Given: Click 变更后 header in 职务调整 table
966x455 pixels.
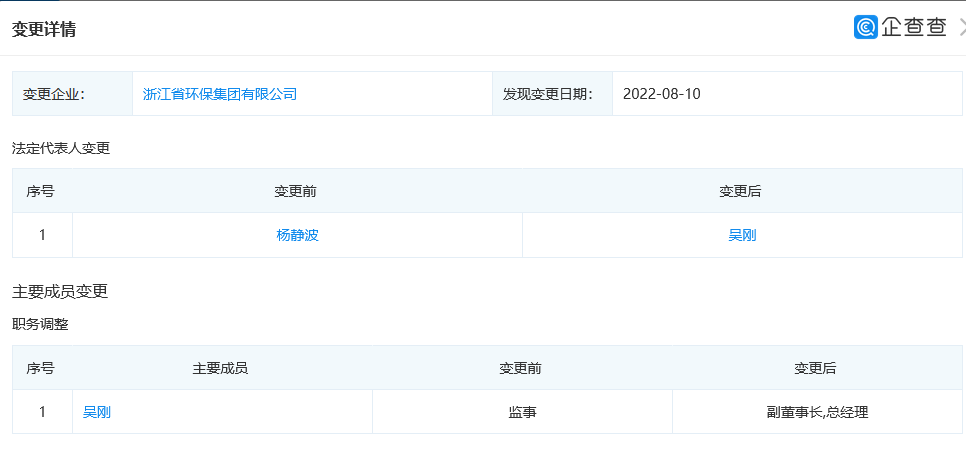Looking at the screenshot, I should pyautogui.click(x=815, y=368).
